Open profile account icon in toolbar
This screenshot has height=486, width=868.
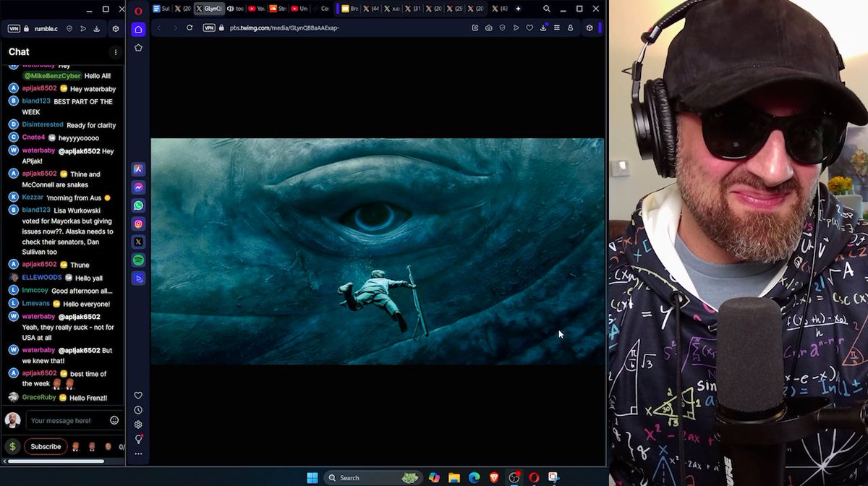coord(570,27)
